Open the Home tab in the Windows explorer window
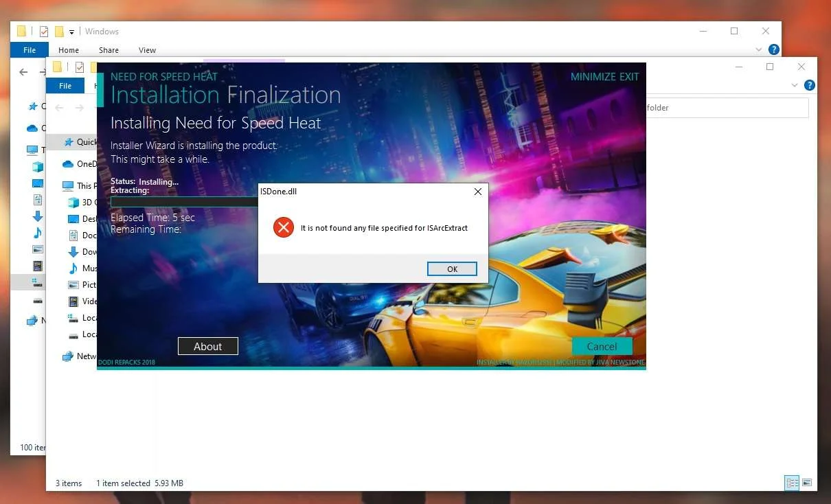Viewport: 831px width, 504px height. pyautogui.click(x=69, y=50)
